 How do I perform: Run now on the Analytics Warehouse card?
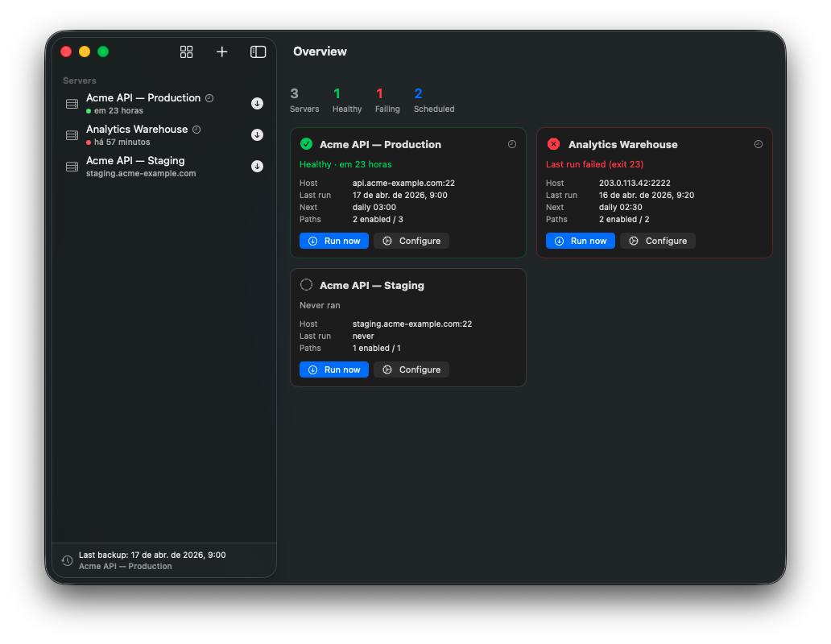point(580,241)
